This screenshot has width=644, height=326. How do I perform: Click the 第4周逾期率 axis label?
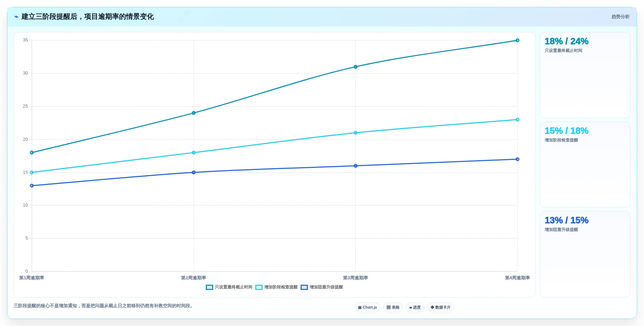(517, 278)
